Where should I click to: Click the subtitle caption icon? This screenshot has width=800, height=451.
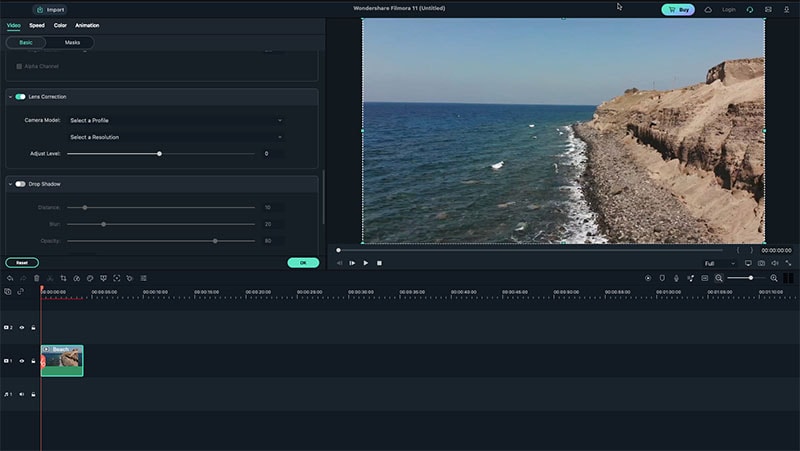tap(705, 278)
